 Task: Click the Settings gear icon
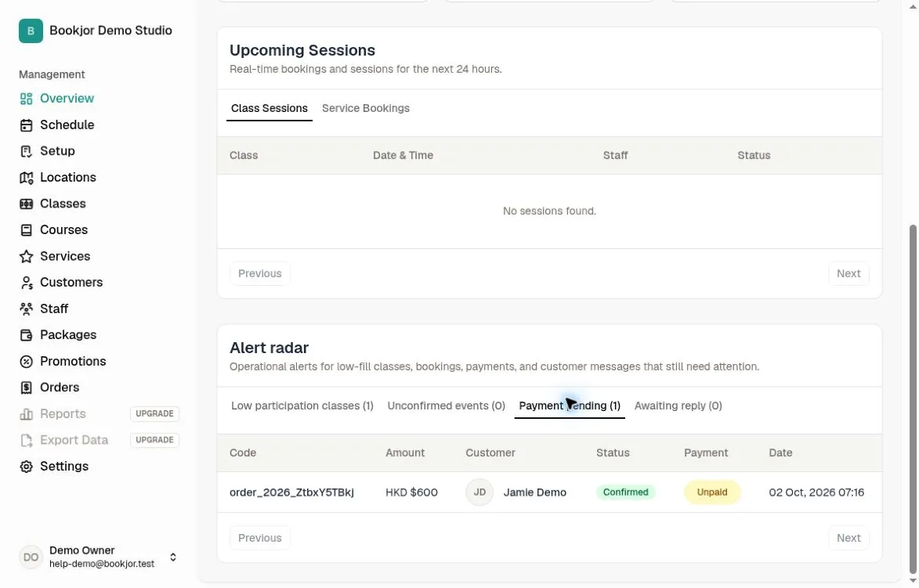pyautogui.click(x=26, y=467)
